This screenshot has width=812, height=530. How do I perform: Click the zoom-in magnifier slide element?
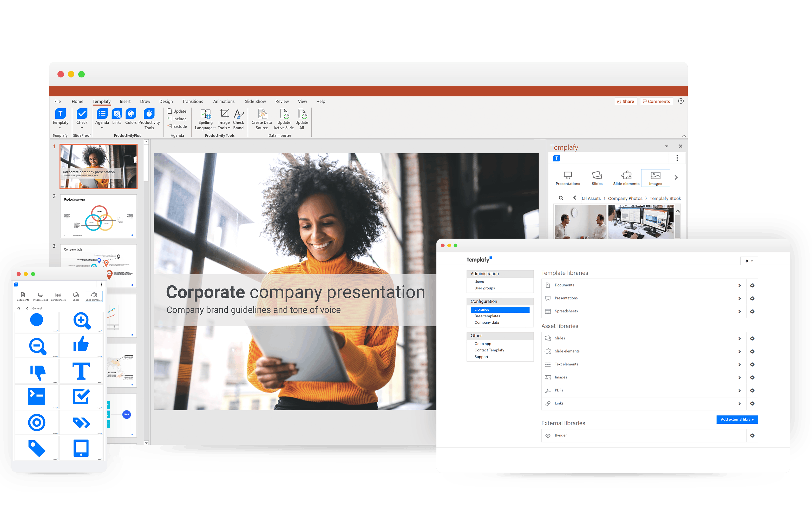tap(82, 321)
